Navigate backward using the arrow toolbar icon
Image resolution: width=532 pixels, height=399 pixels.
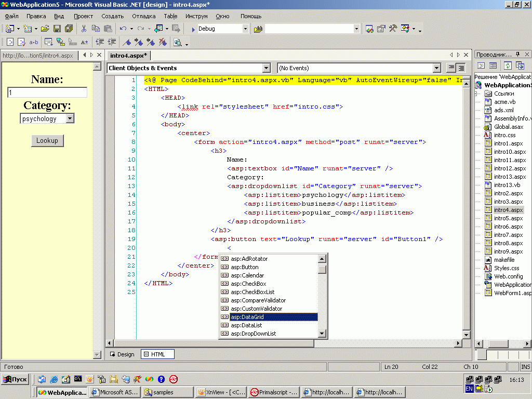point(159,29)
